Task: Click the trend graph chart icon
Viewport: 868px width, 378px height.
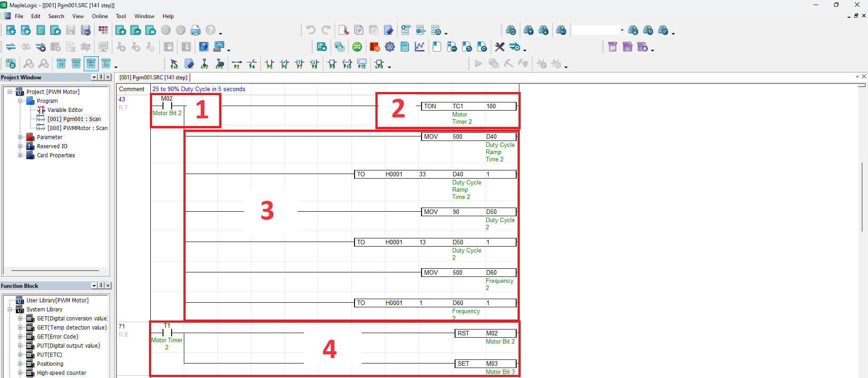Action: [x=420, y=47]
